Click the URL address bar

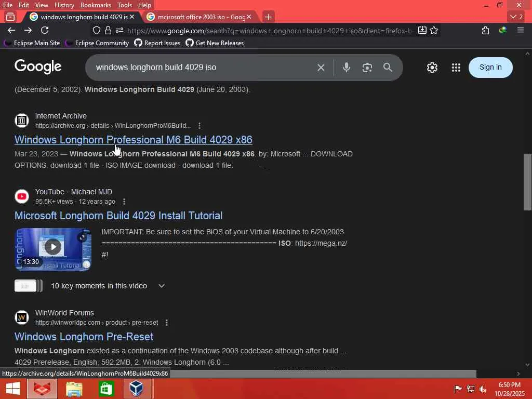coord(269,31)
